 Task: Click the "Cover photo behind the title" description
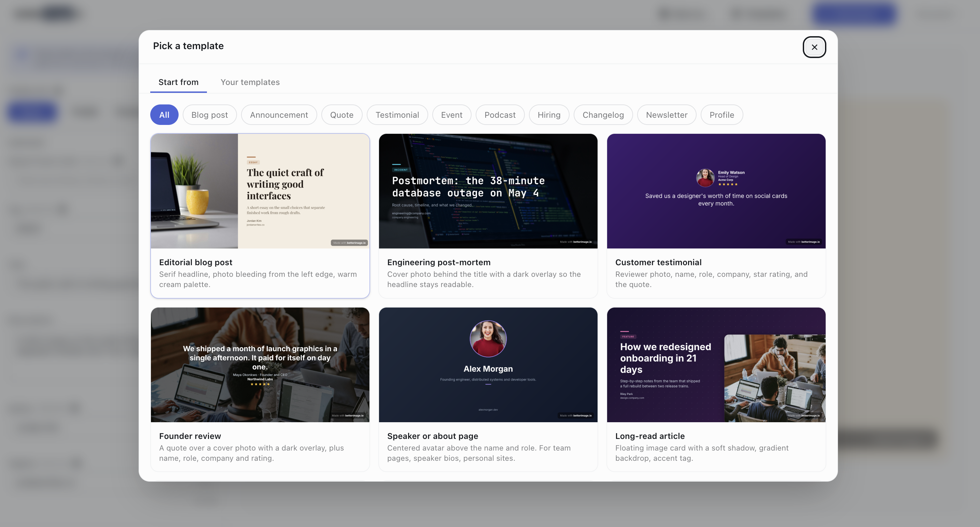pos(484,280)
